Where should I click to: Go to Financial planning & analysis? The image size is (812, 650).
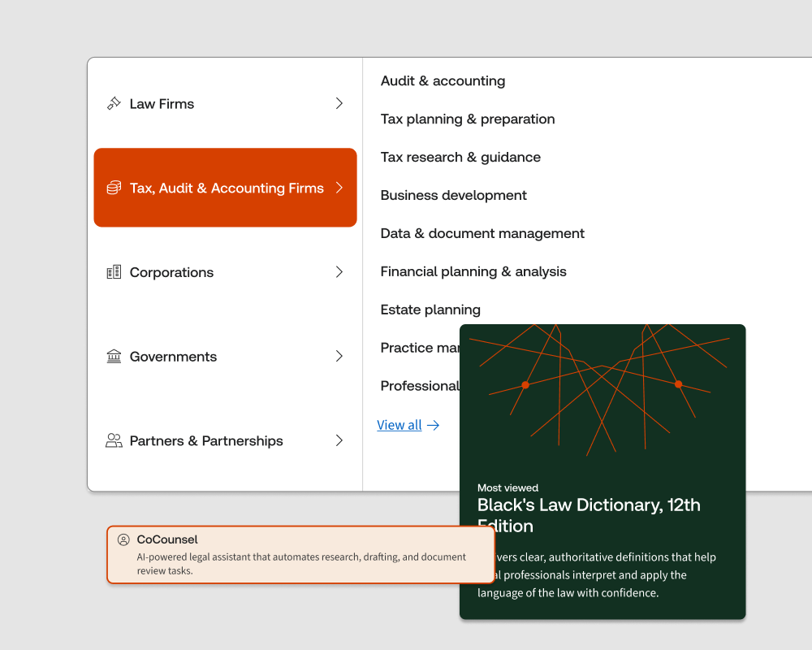click(473, 271)
